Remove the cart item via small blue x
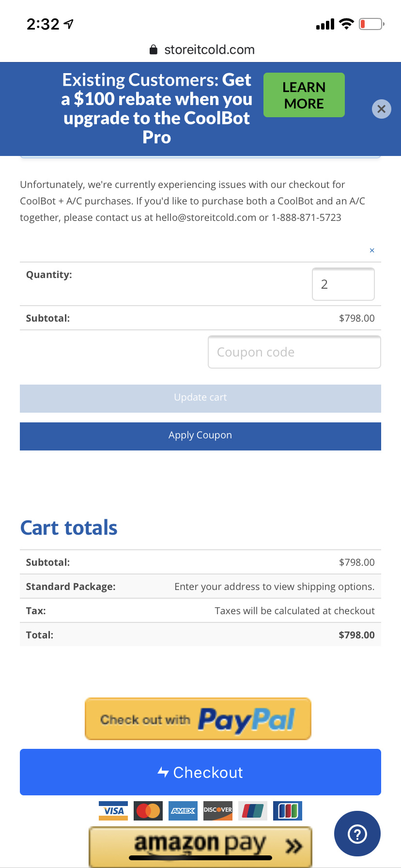 372,250
